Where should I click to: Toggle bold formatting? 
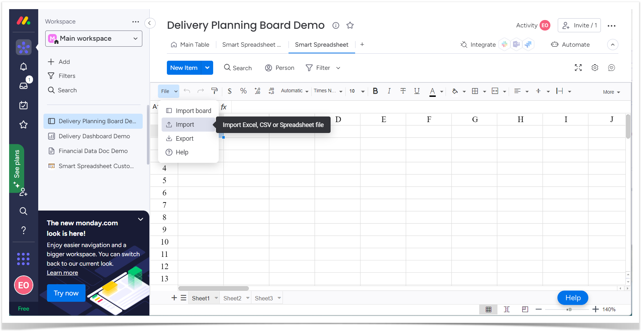click(375, 91)
